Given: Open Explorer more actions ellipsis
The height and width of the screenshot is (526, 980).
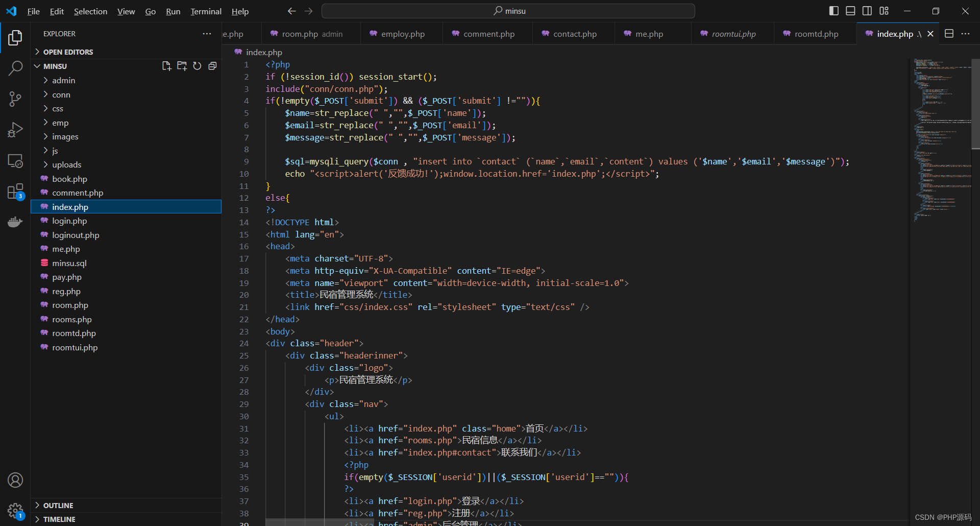Looking at the screenshot, I should click(x=207, y=34).
